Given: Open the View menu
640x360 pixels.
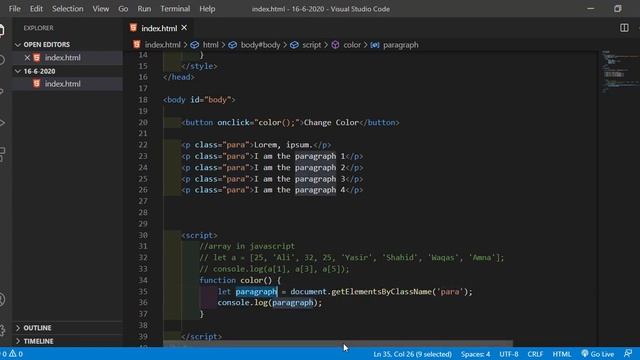Looking at the screenshot, I should [100, 9].
